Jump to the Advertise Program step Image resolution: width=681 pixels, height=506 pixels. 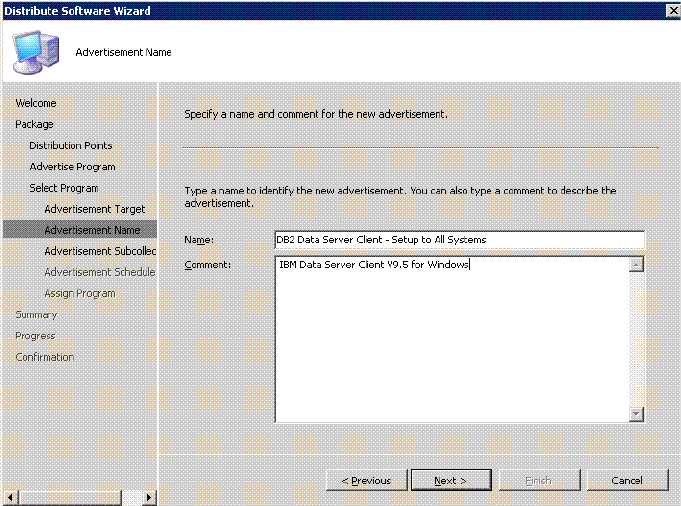pyautogui.click(x=73, y=167)
